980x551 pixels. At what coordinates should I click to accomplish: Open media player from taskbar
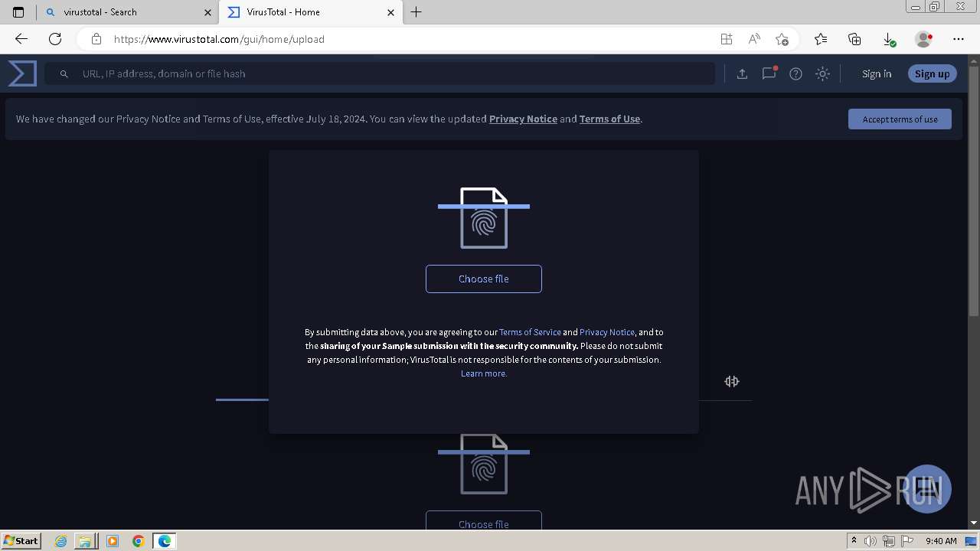(x=113, y=541)
